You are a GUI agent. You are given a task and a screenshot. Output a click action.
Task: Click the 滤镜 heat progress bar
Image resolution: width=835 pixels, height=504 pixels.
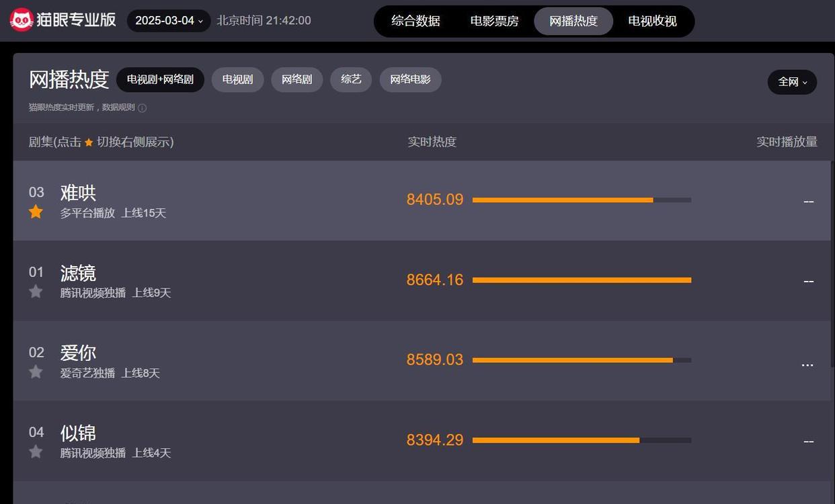(x=582, y=280)
